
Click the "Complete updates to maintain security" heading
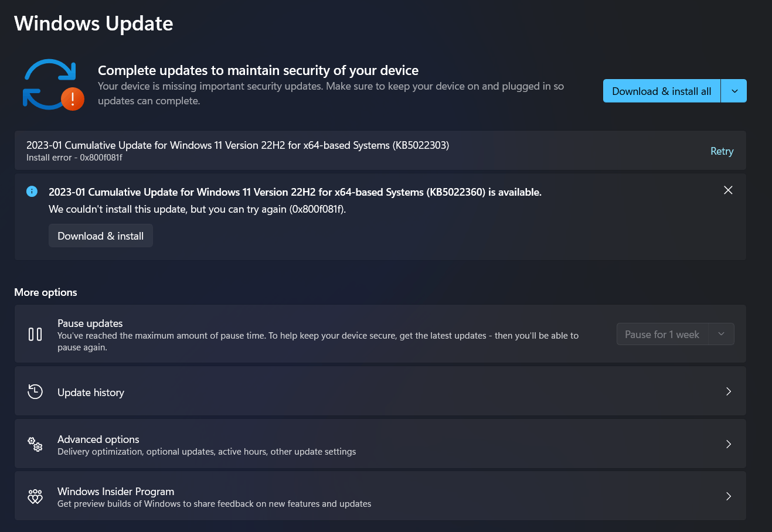pyautogui.click(x=259, y=70)
